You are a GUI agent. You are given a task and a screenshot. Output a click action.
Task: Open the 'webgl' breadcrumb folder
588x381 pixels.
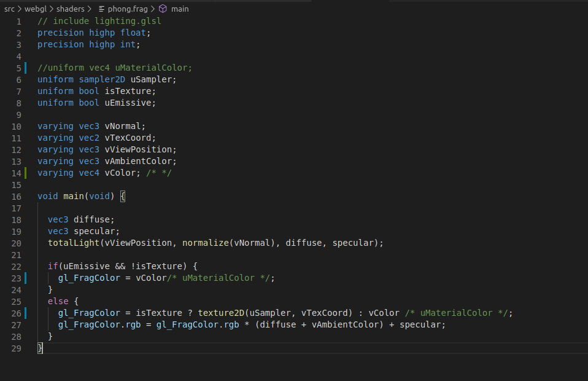pyautogui.click(x=36, y=9)
